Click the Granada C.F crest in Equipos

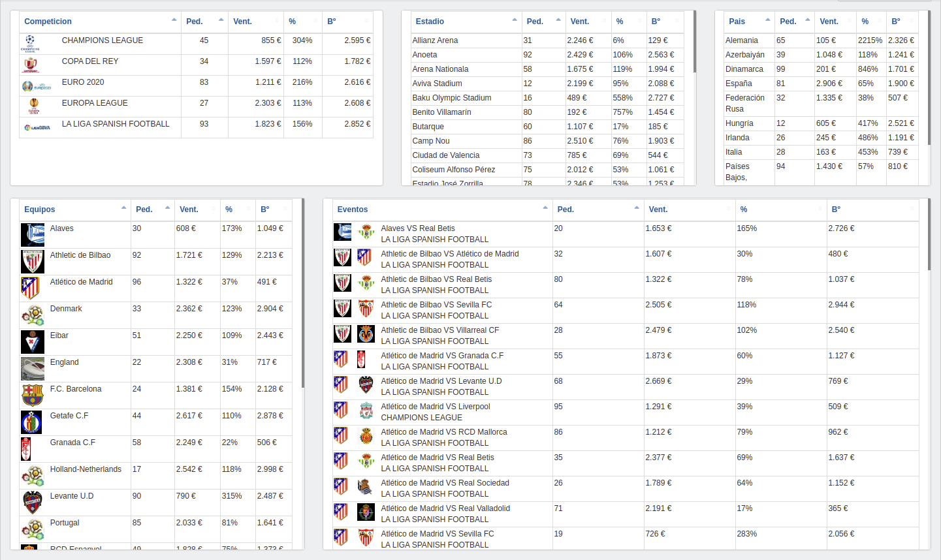(26, 449)
